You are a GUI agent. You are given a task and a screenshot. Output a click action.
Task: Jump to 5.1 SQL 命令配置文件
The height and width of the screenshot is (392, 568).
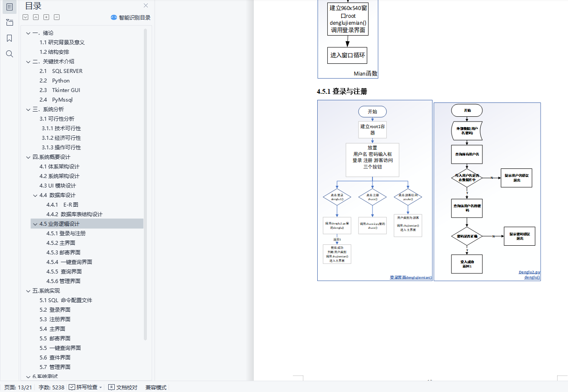(66, 300)
